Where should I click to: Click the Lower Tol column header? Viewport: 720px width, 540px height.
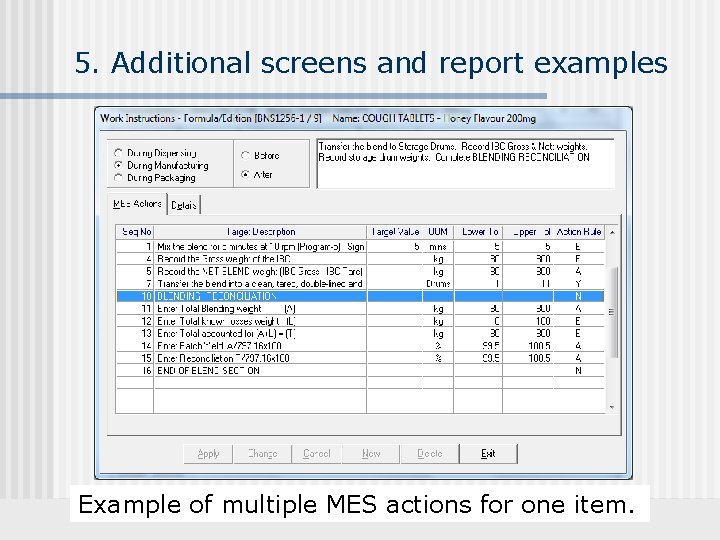[478, 232]
